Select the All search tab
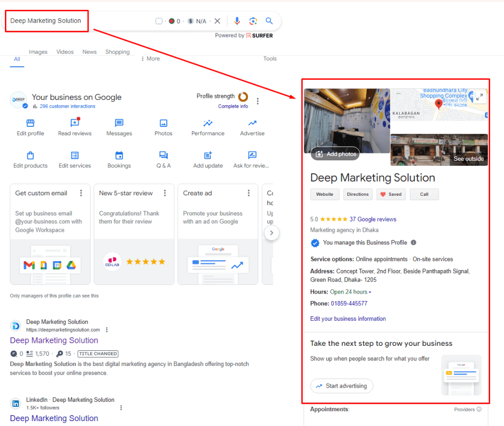This screenshot has width=504, height=426. click(x=17, y=59)
